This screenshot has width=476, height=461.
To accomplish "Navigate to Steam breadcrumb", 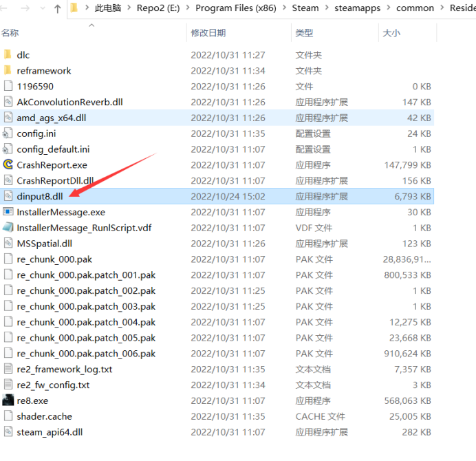I will (x=305, y=8).
